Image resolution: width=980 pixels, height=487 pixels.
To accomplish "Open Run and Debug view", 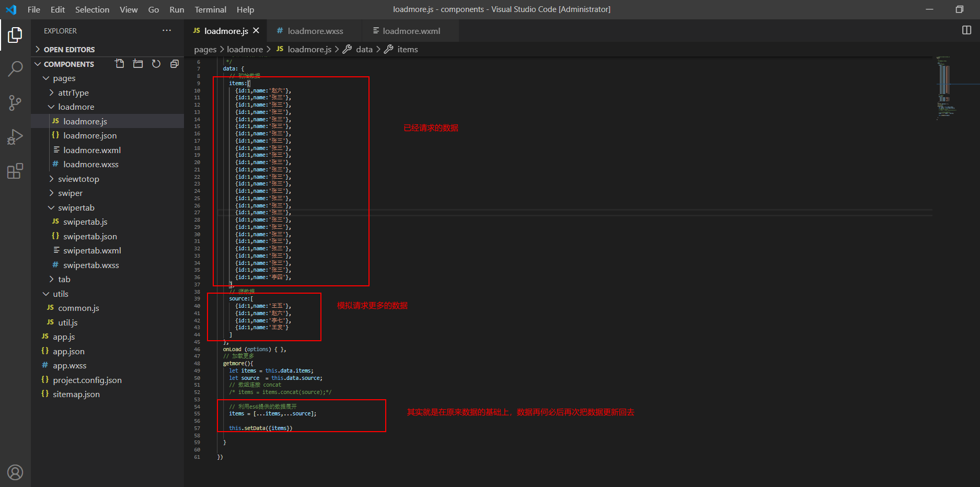I will pyautogui.click(x=15, y=137).
